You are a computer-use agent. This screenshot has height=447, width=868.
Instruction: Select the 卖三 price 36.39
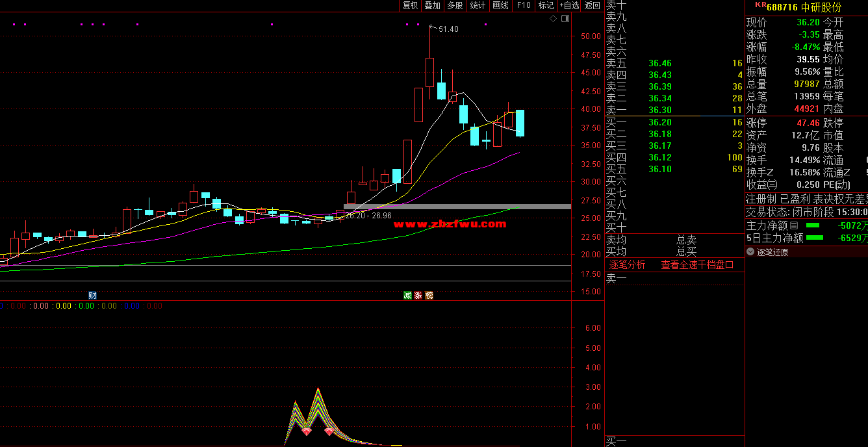(660, 86)
